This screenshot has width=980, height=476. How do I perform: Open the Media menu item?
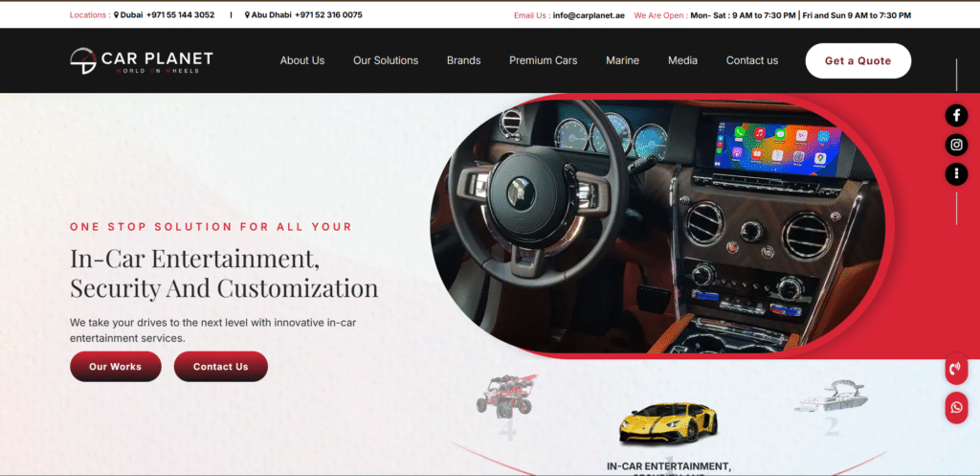tap(682, 60)
